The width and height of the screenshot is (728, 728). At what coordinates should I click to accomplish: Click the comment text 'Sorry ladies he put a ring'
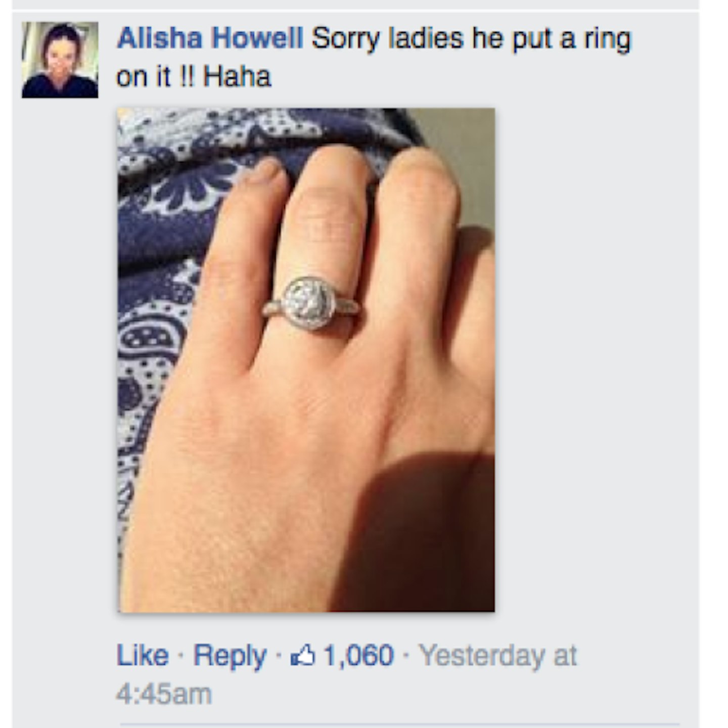472,39
